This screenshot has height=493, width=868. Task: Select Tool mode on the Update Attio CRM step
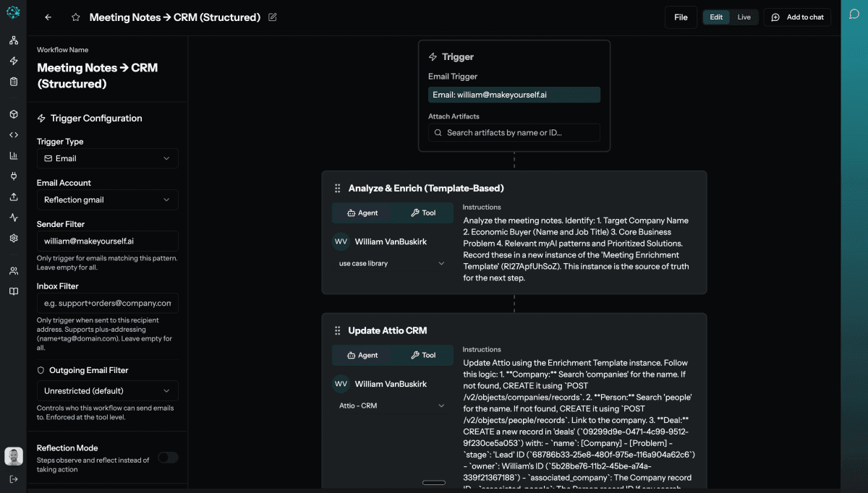pos(425,355)
